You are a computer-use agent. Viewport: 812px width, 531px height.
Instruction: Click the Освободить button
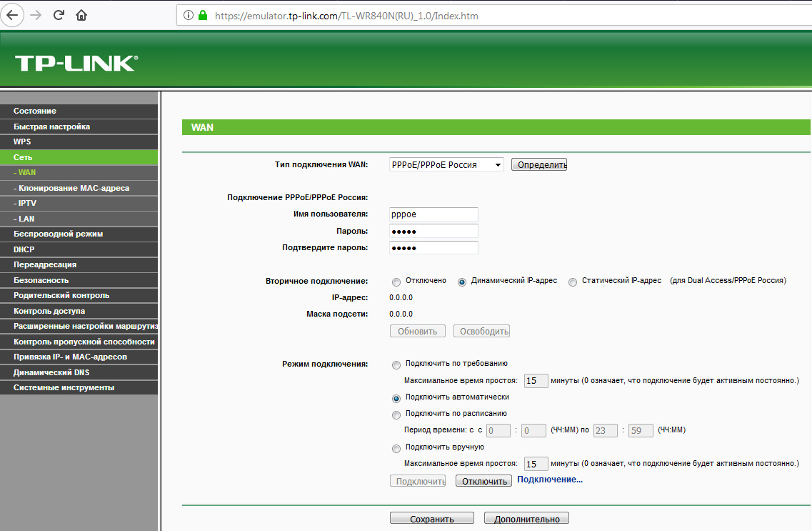[x=481, y=331]
